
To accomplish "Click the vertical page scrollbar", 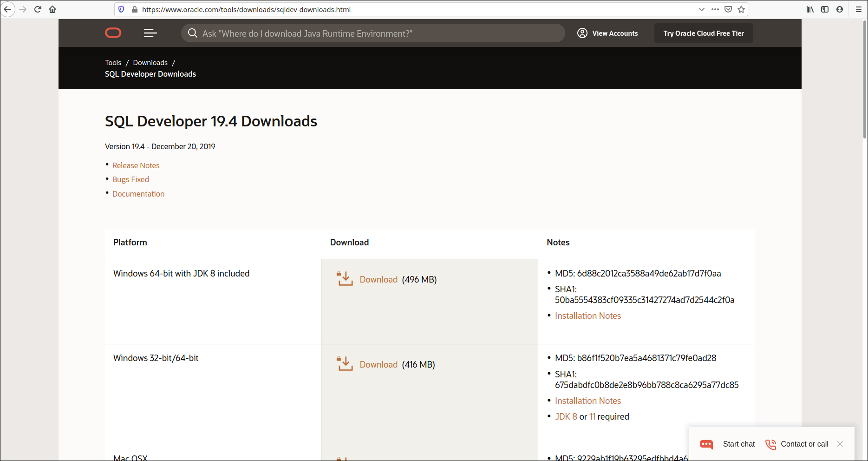I will [x=864, y=79].
